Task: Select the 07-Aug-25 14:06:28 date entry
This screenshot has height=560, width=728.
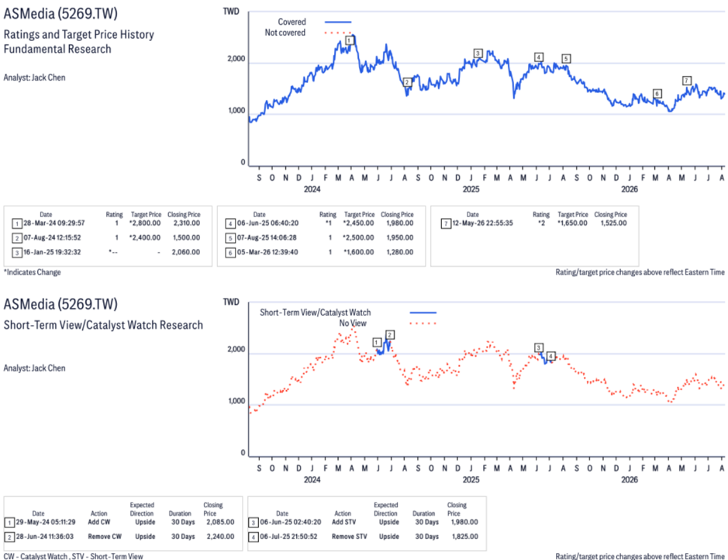Action: [267, 238]
